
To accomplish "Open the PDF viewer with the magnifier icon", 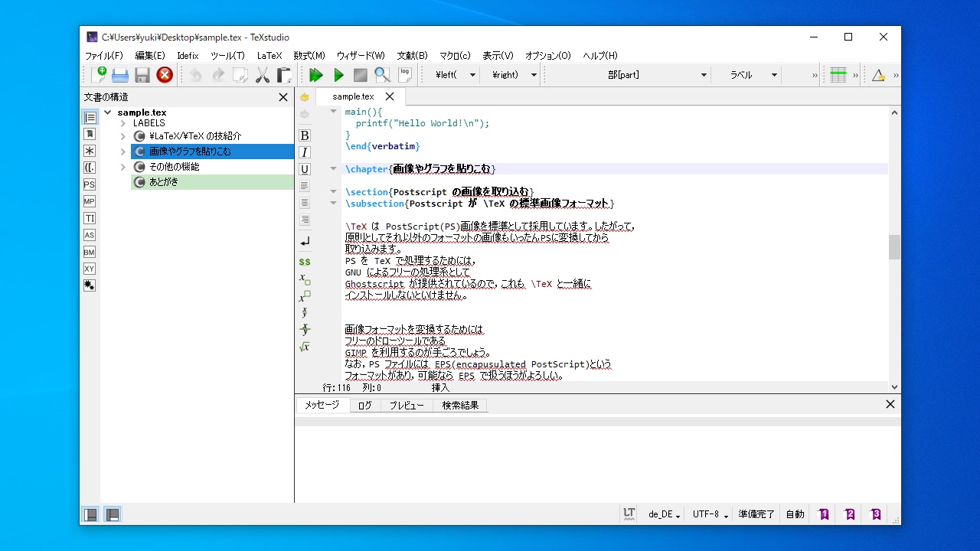I will (x=382, y=75).
